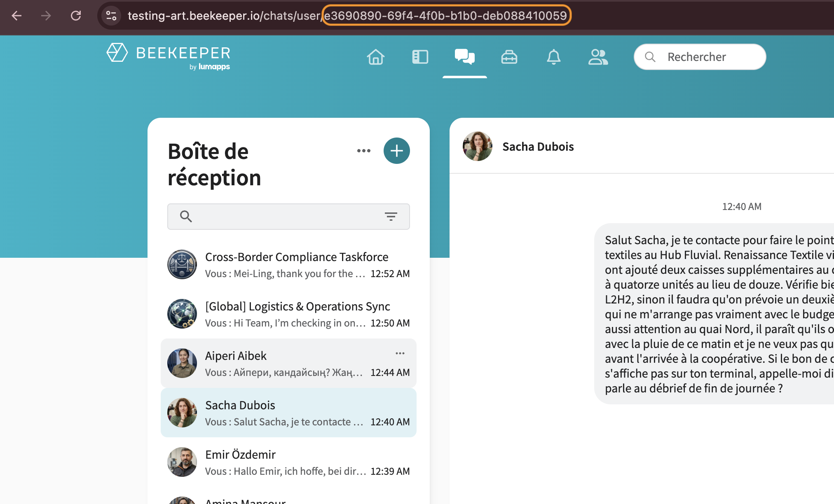
Task: Open the inbox filter icon
Action: pos(391,216)
